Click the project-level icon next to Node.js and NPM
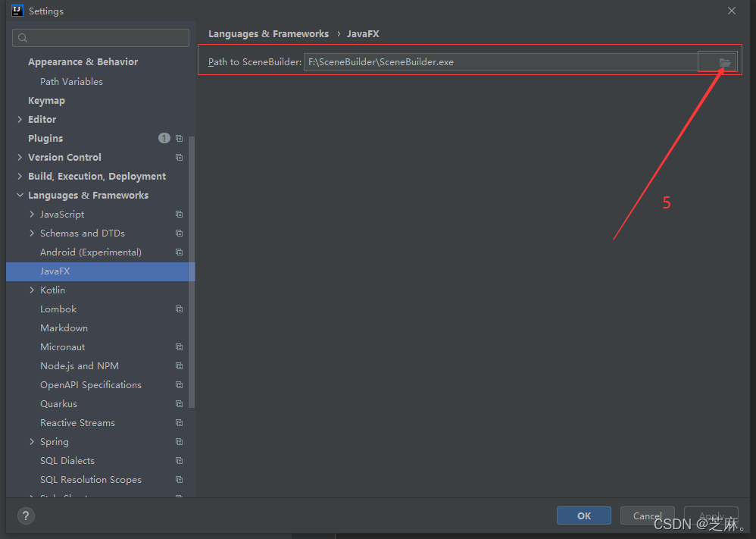 (x=180, y=365)
